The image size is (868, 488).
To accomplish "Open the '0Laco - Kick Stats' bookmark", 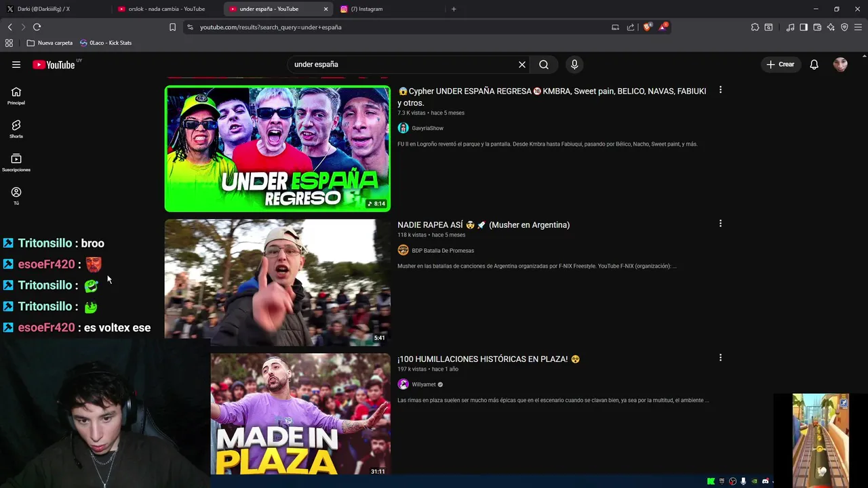I will [106, 43].
